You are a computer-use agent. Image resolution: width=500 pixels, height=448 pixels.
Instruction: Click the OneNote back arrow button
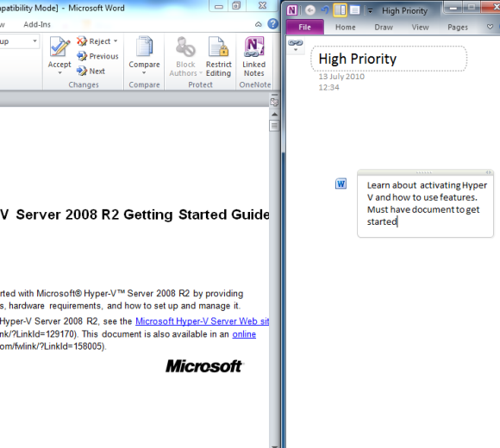[310, 10]
